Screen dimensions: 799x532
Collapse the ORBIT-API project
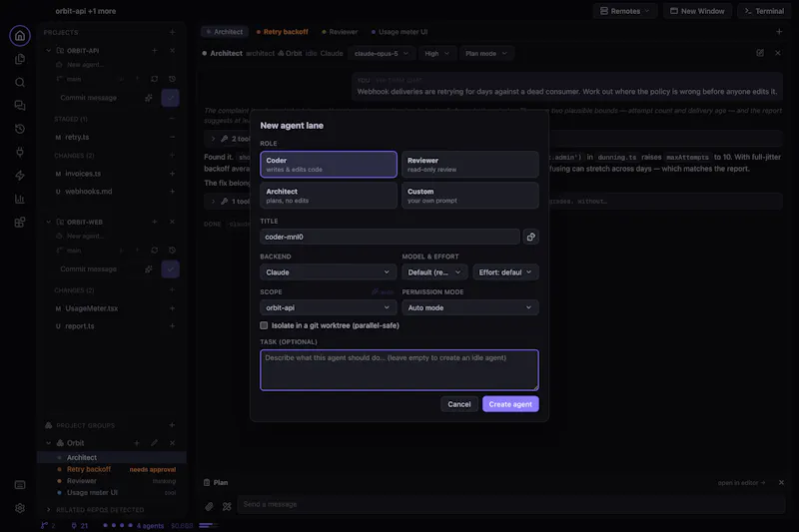coord(48,50)
